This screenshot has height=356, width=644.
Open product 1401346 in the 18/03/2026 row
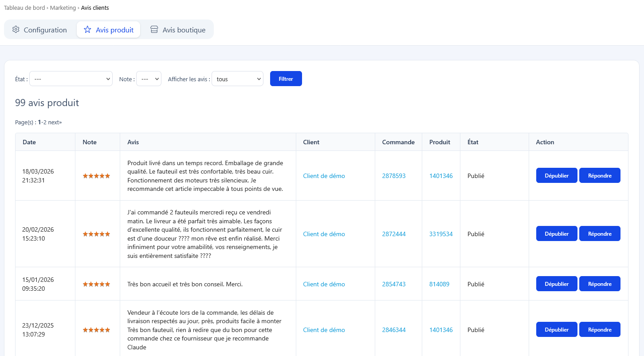tap(441, 176)
